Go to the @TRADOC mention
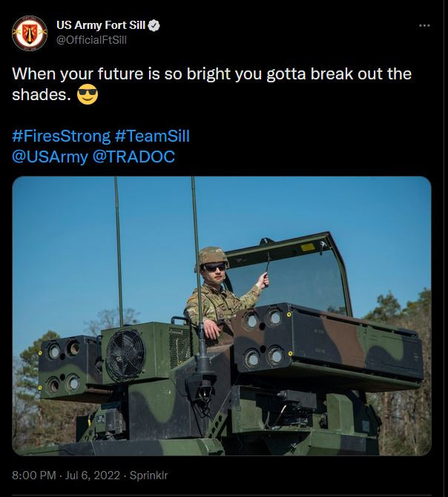 [132, 157]
